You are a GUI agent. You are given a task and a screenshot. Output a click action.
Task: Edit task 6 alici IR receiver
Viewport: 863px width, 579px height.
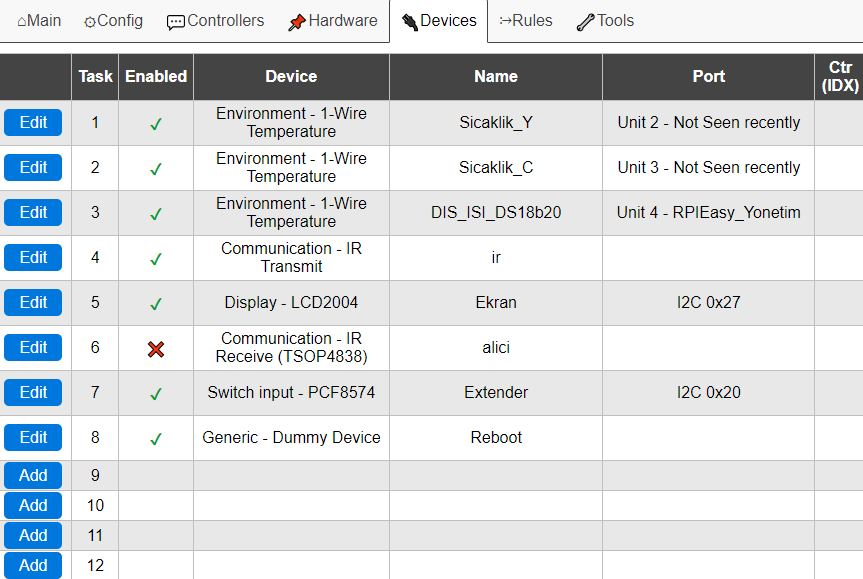[x=33, y=347]
